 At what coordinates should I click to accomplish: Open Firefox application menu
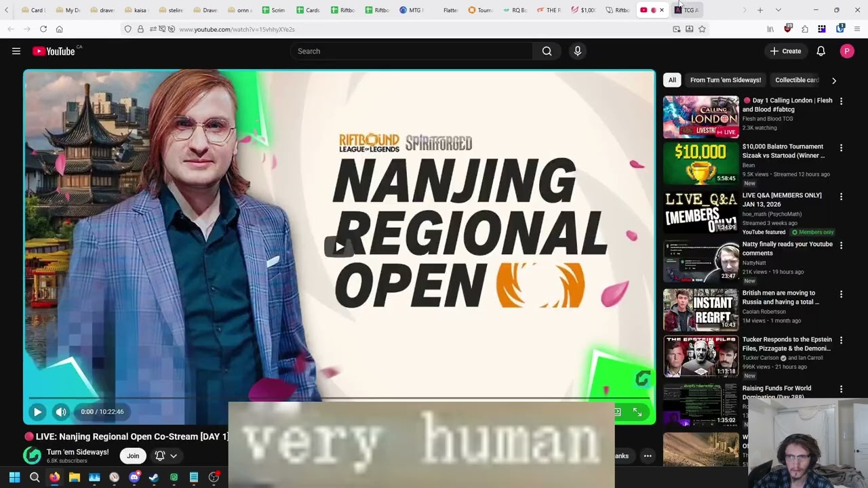[x=857, y=29]
